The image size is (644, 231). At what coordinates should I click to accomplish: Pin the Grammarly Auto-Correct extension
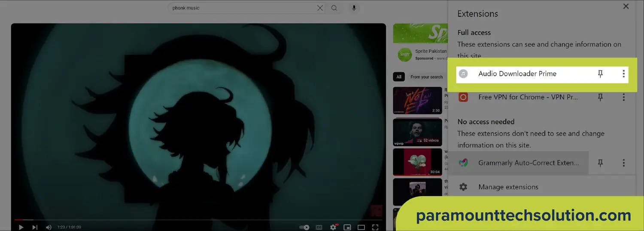(x=600, y=163)
